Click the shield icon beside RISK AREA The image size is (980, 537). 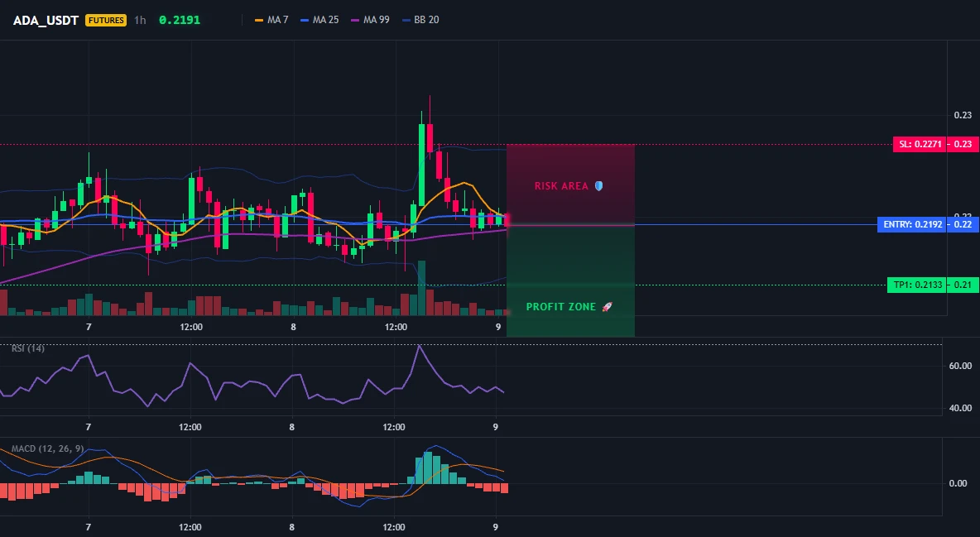point(598,185)
